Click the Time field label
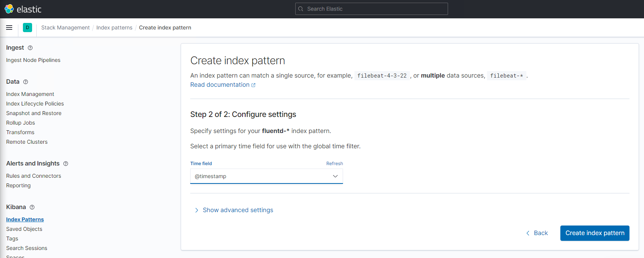This screenshot has height=258, width=644. pos(201,164)
